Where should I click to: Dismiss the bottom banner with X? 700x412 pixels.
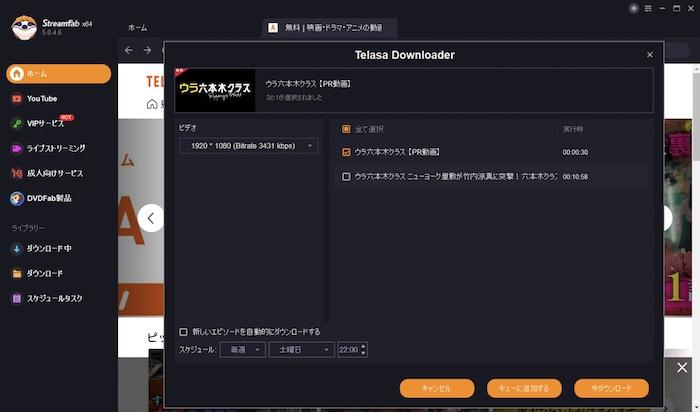point(682,367)
